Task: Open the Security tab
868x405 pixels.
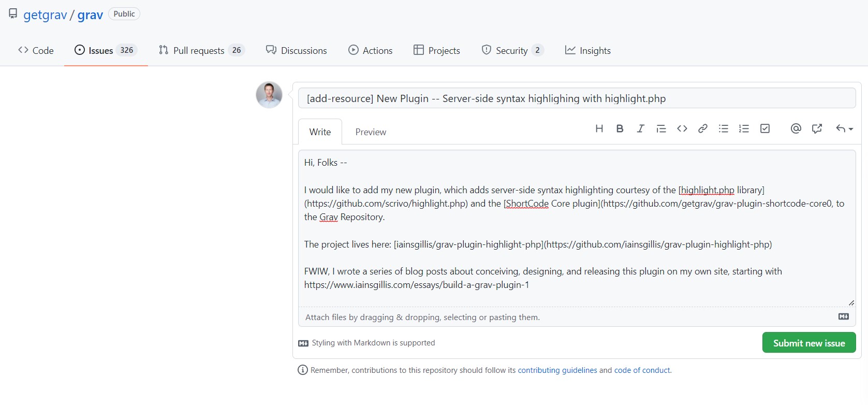Action: click(x=512, y=50)
